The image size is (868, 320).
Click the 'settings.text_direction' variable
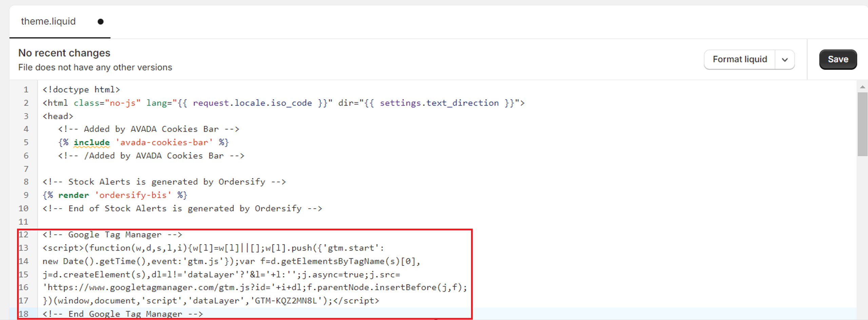(x=439, y=103)
